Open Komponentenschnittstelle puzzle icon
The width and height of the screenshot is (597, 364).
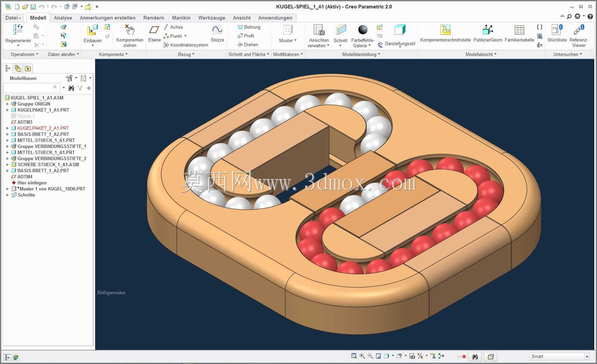coord(445,30)
